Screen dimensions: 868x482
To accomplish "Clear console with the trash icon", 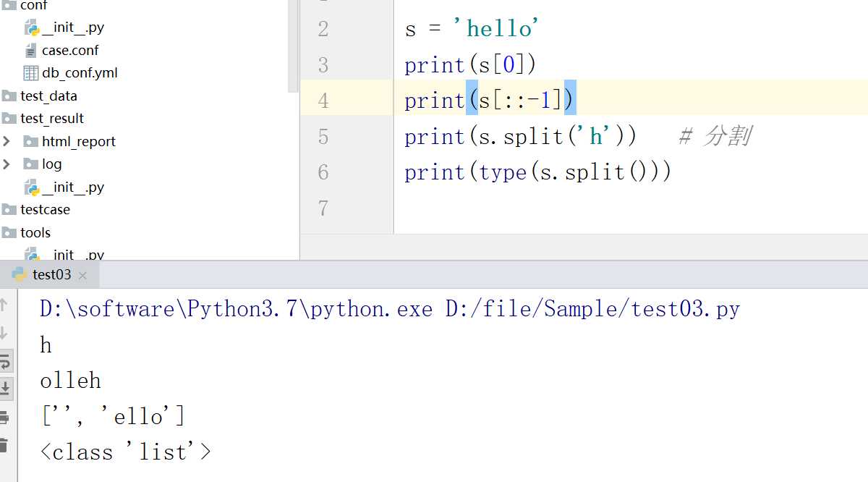I will [x=4, y=445].
